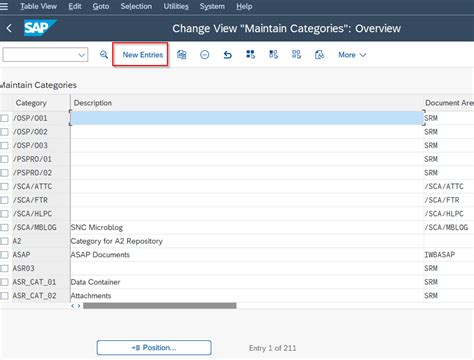Click the command input field
Viewport: 474px width, 360px height.
(x=40, y=55)
